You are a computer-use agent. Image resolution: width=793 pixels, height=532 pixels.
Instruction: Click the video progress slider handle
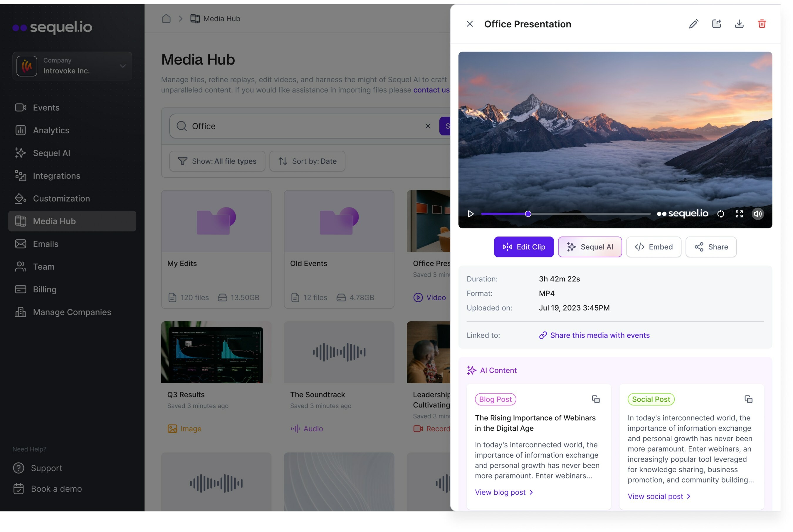(x=528, y=214)
